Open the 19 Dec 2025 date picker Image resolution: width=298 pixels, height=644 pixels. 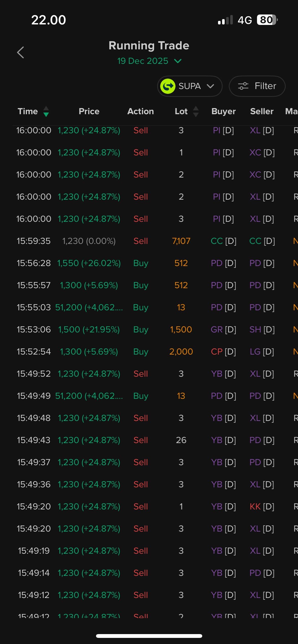(x=143, y=61)
